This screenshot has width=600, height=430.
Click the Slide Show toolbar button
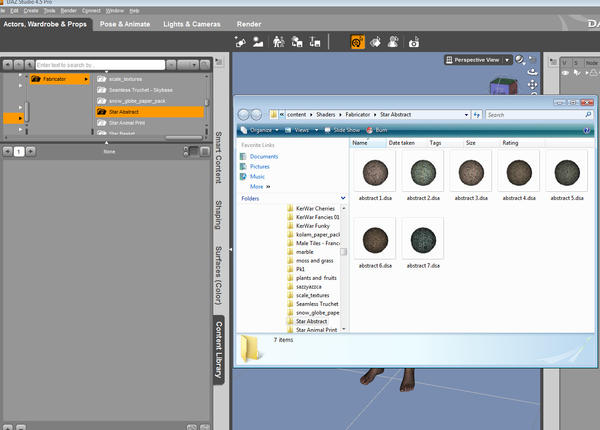pyautogui.click(x=341, y=130)
